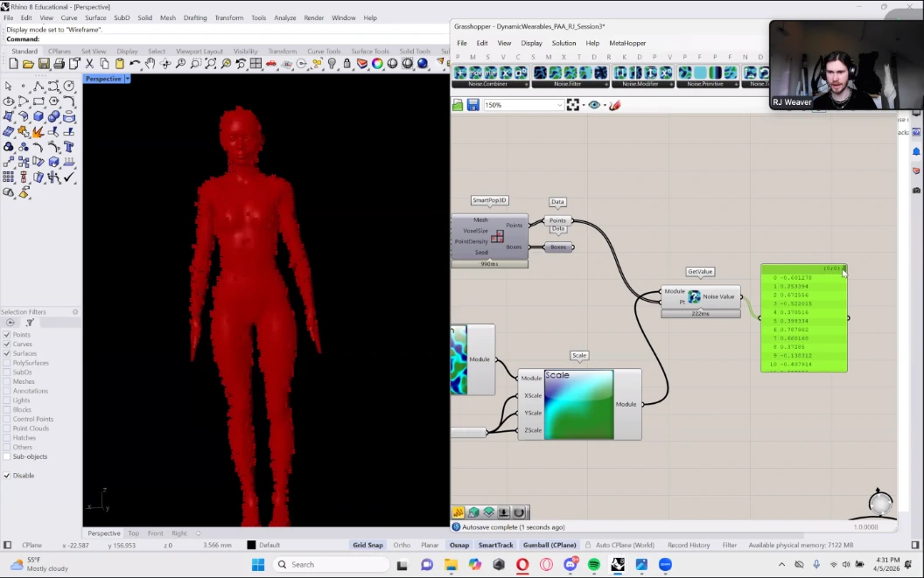Click the Grasshopper preview eye icon
Viewport: 924px width, 578px height.
pos(595,105)
